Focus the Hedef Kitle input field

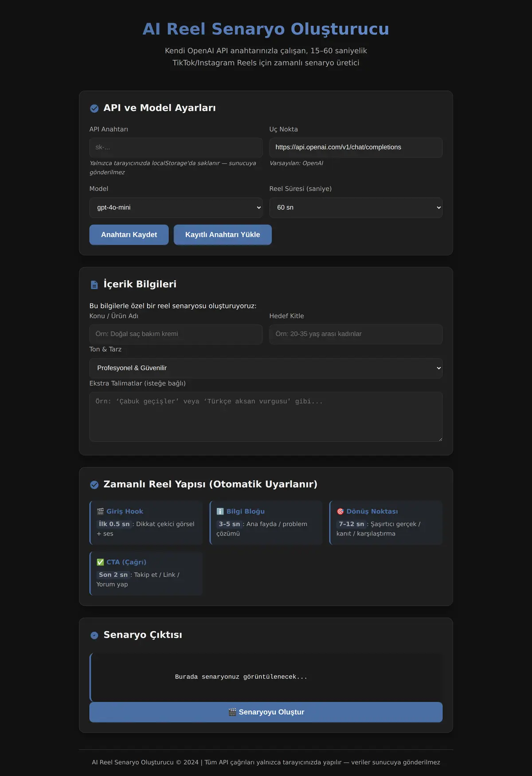click(356, 334)
